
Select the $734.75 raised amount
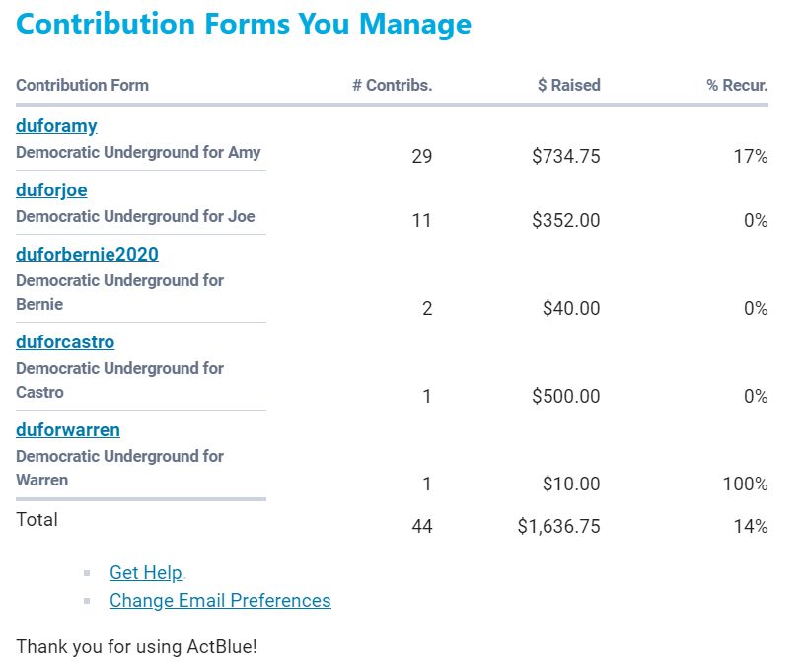565,156
